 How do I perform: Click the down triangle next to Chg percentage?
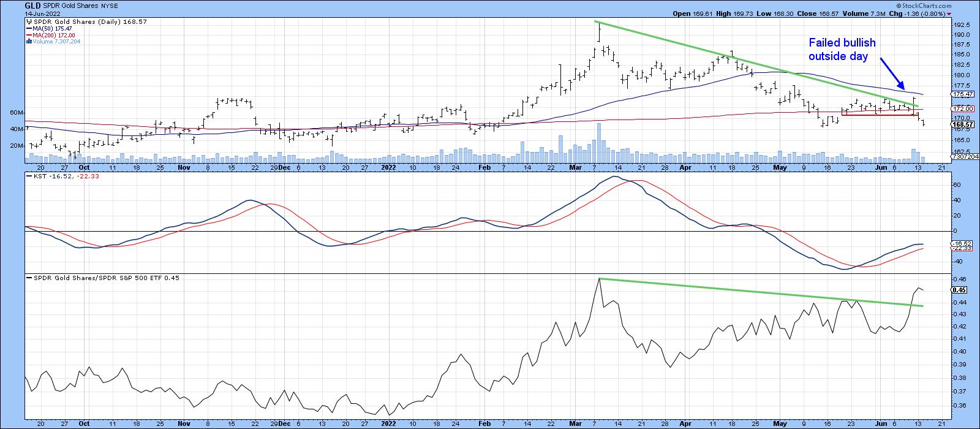(x=949, y=13)
